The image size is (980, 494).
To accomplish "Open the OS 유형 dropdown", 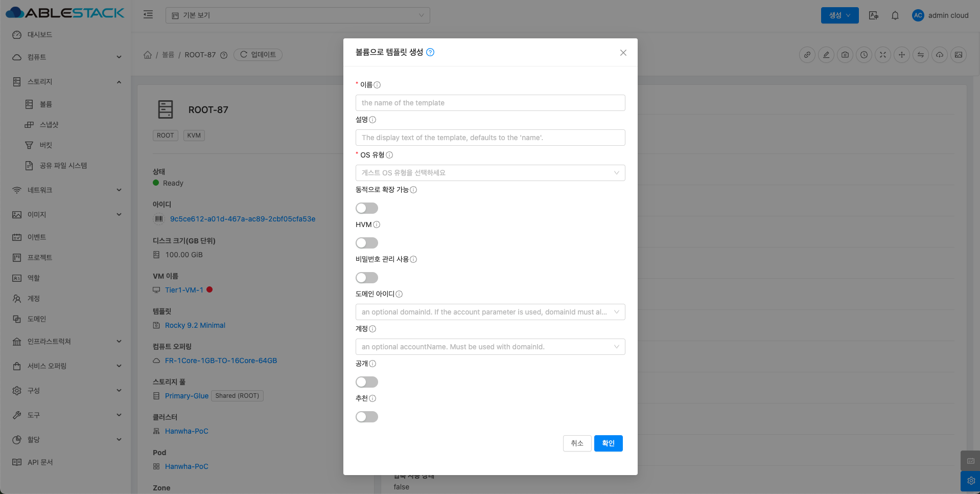I will point(489,173).
